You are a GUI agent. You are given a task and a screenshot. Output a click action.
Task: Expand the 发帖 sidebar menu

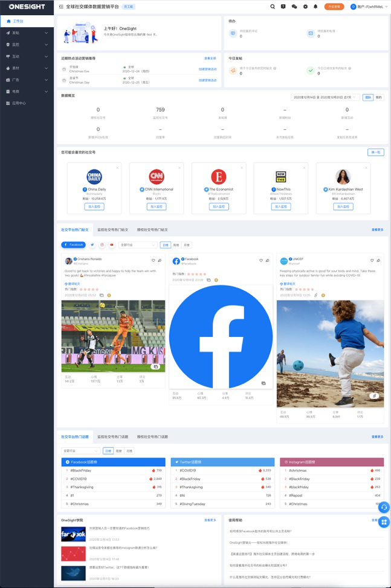click(x=27, y=33)
